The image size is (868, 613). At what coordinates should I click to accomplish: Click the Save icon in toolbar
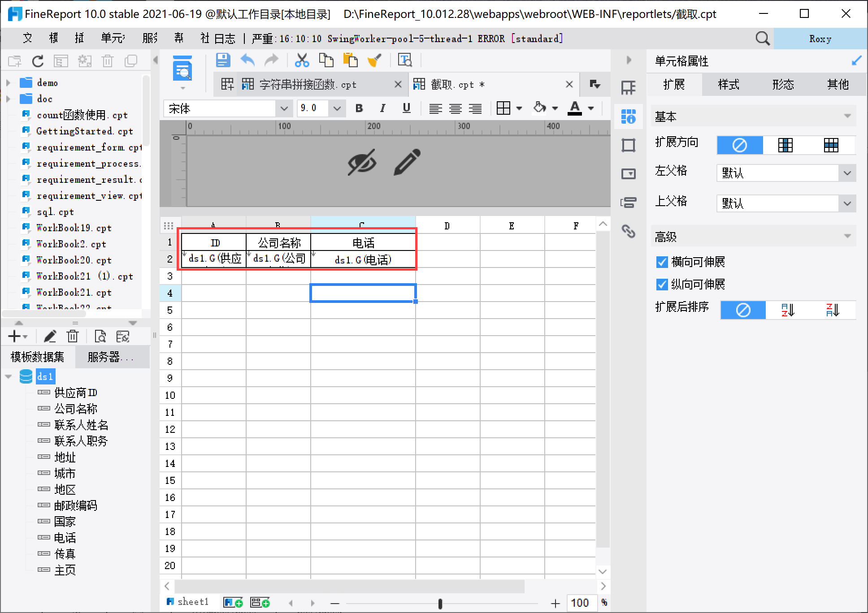pos(223,60)
